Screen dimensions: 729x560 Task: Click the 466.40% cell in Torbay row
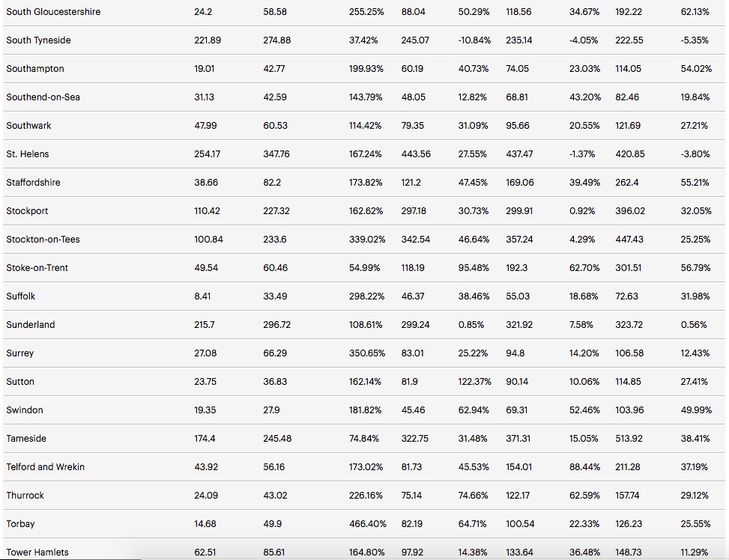tap(368, 524)
